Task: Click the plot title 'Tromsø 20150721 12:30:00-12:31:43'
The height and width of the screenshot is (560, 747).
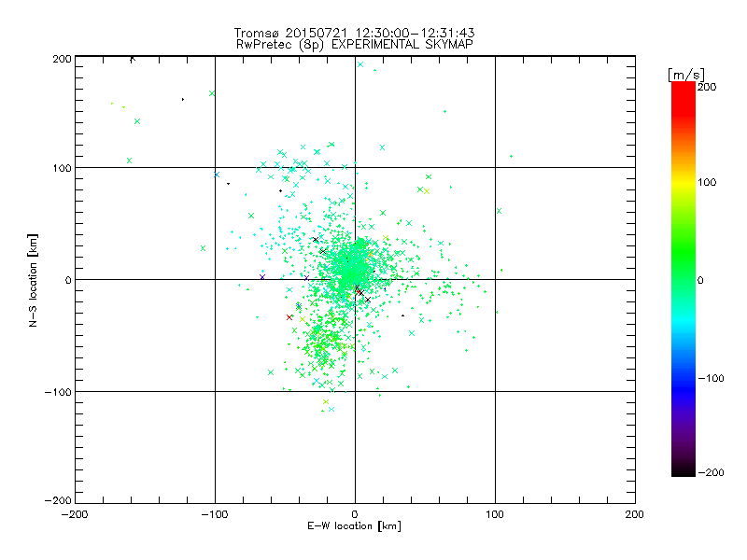Action: click(x=354, y=33)
